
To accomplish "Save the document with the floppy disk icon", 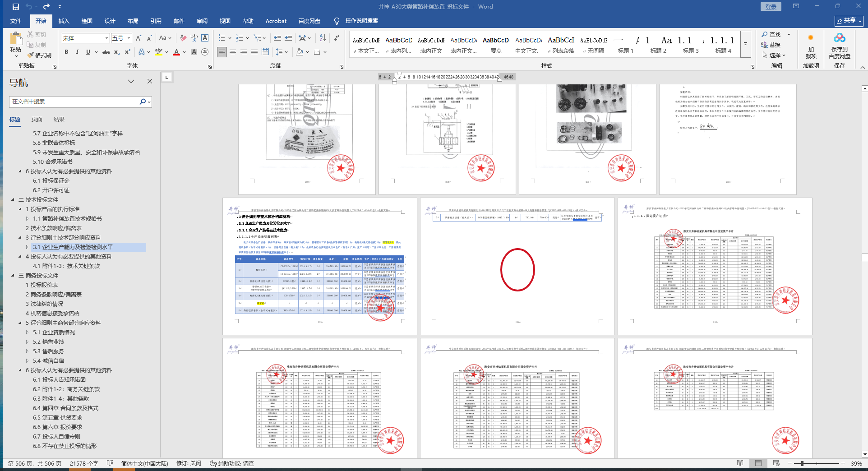I will [x=16, y=7].
